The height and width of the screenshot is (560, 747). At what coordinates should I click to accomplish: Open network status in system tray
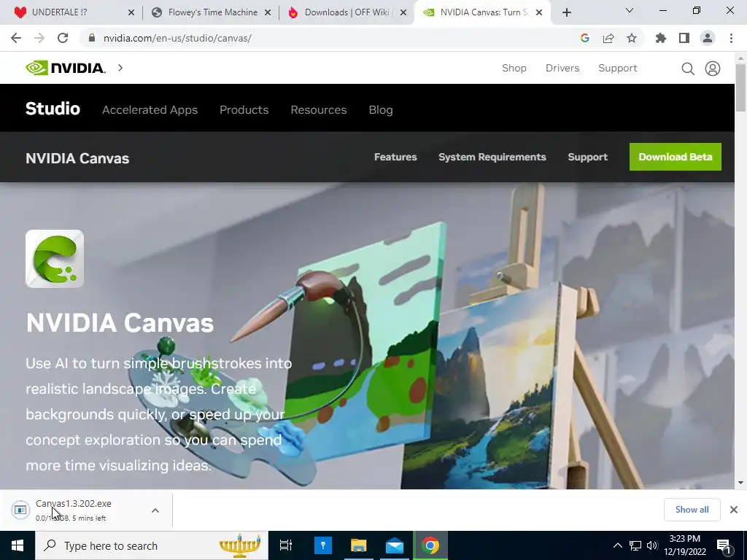coord(635,545)
